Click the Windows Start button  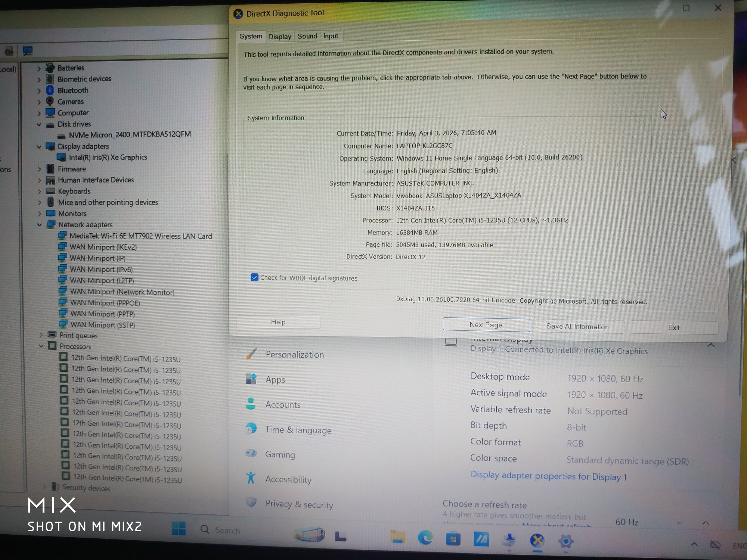coord(179,529)
